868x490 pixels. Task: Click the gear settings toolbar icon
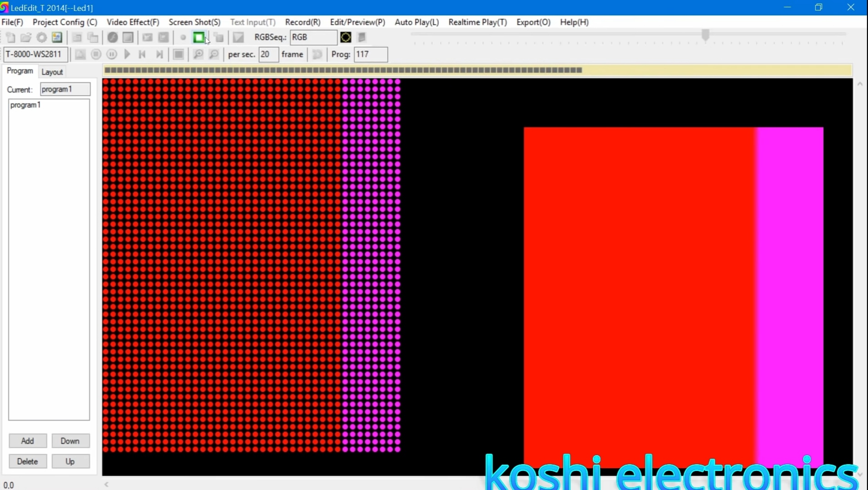tap(42, 38)
